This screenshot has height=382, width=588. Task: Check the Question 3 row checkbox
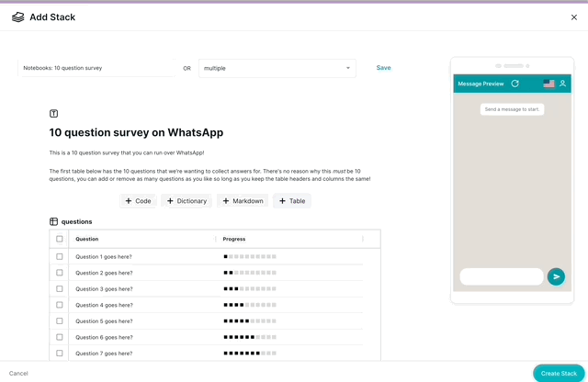pyautogui.click(x=59, y=288)
